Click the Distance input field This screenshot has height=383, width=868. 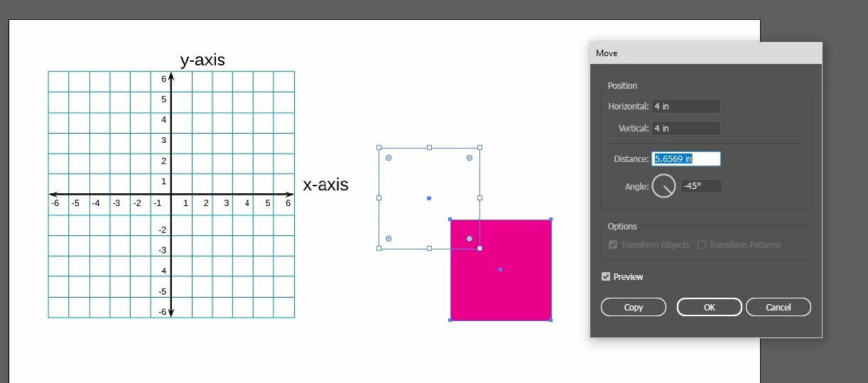(686, 159)
